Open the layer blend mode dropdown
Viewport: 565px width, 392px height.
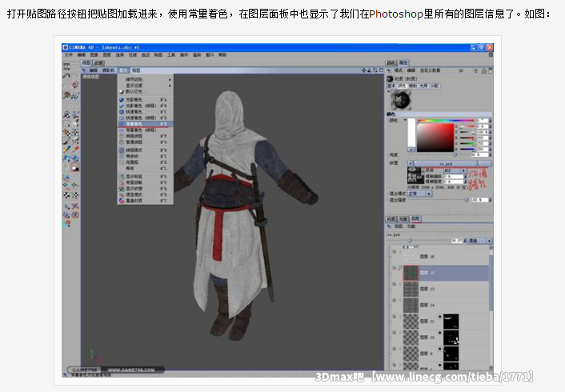coord(480,241)
